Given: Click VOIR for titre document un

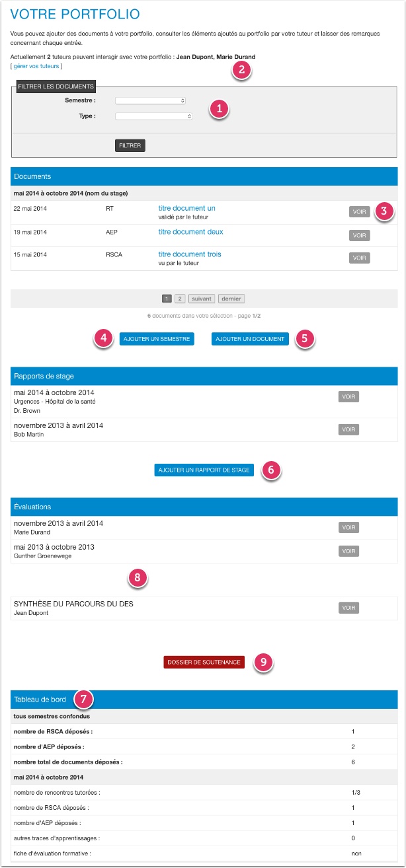Looking at the screenshot, I should pyautogui.click(x=359, y=212).
